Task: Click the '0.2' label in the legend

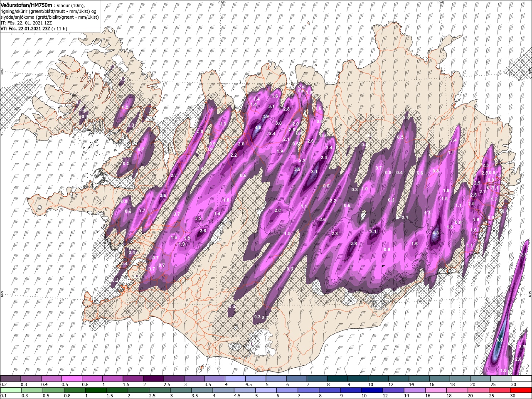Action: [x=3, y=384]
